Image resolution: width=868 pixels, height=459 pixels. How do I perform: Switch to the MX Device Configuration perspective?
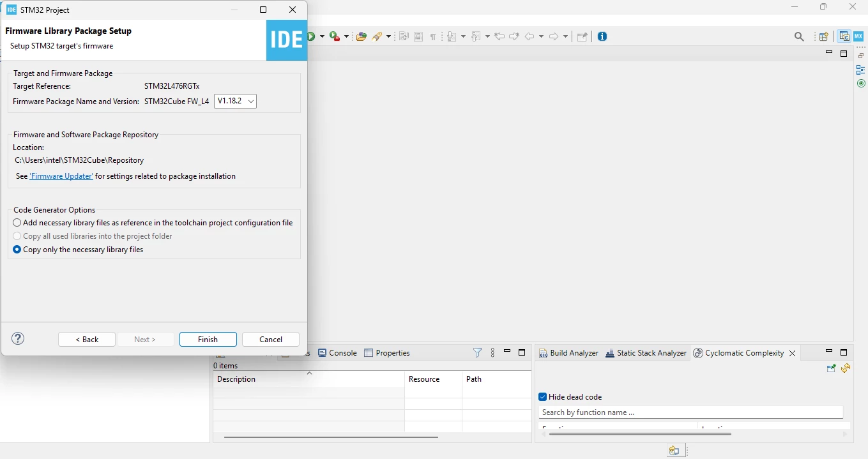click(858, 36)
